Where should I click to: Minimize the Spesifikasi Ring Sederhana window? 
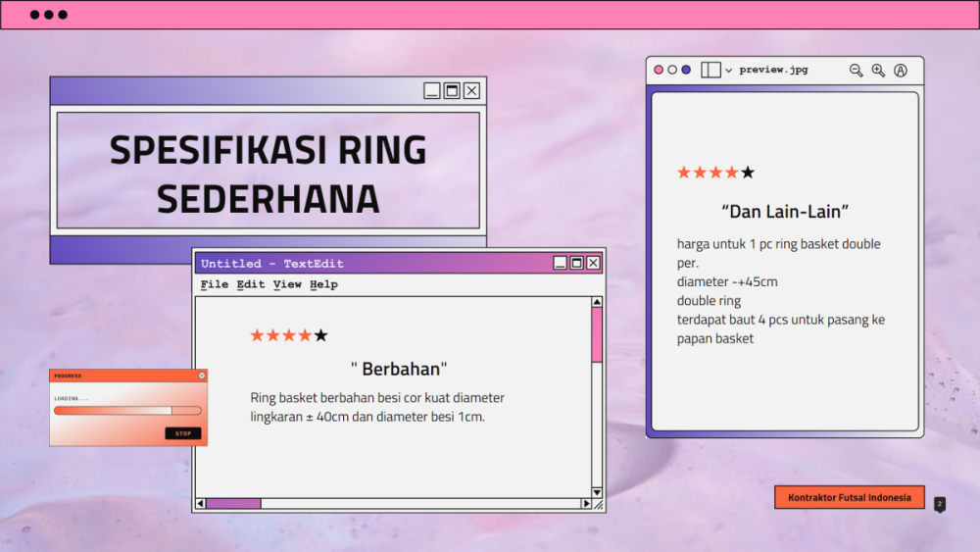tap(432, 90)
